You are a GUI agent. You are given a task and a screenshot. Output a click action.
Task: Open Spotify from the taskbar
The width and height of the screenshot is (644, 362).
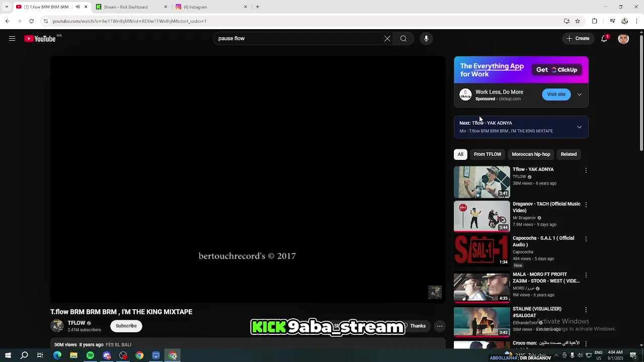click(90, 355)
